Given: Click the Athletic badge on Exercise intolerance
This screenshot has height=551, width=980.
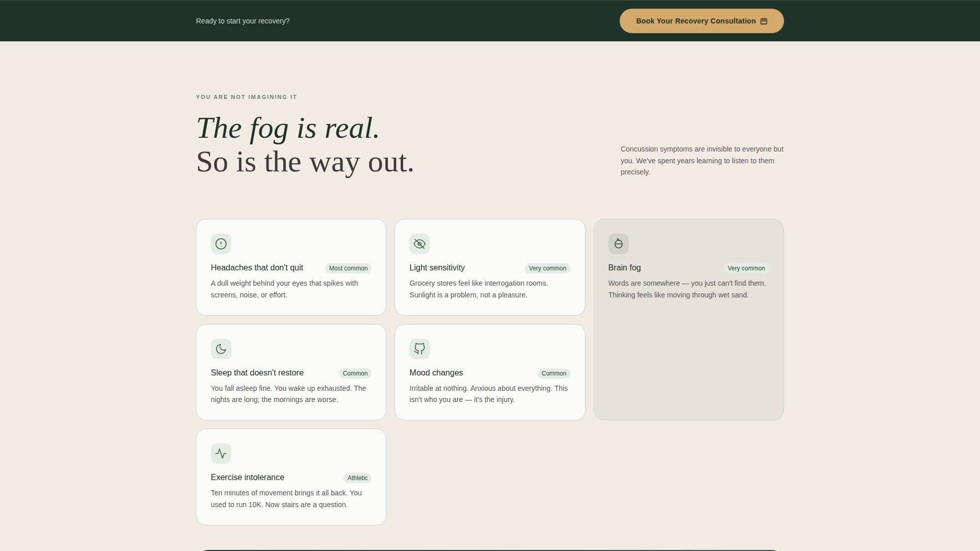Looking at the screenshot, I should tap(357, 478).
